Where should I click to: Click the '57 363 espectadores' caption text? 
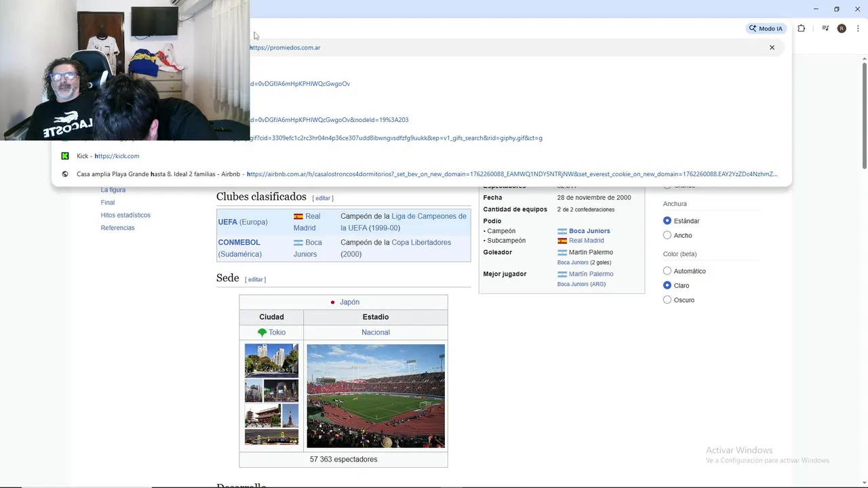(343, 460)
